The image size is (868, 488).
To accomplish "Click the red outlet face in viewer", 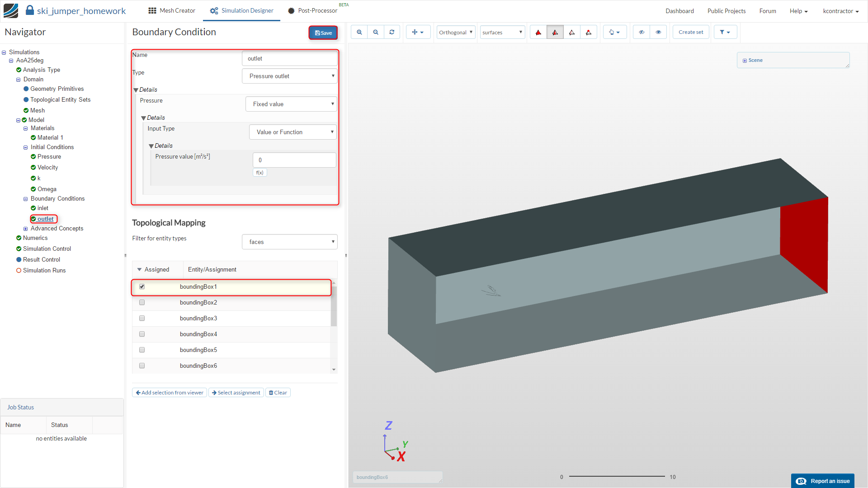I will (807, 244).
